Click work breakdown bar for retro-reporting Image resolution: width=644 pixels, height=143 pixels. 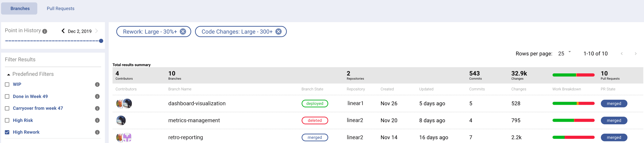573,137
